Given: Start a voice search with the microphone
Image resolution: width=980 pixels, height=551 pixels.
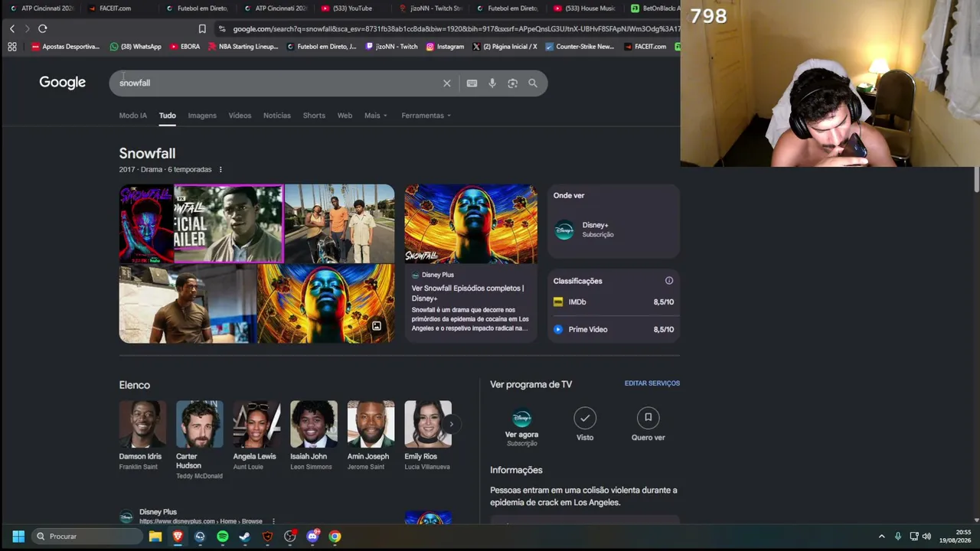Looking at the screenshot, I should [492, 83].
